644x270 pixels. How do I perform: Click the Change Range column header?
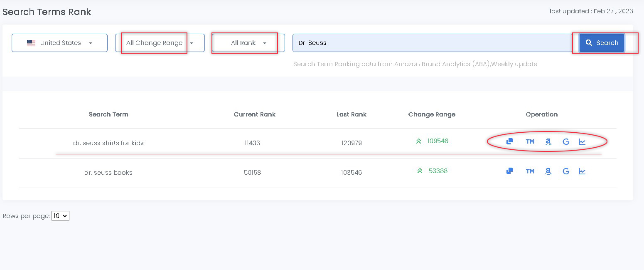click(432, 114)
